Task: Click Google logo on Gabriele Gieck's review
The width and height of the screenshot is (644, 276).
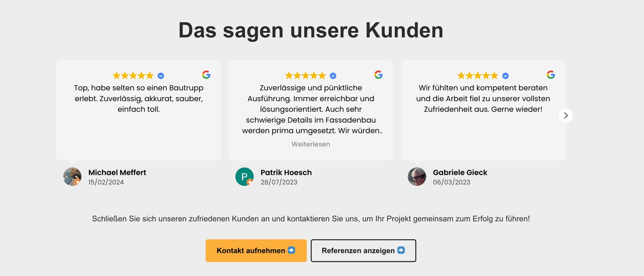Action: [551, 75]
